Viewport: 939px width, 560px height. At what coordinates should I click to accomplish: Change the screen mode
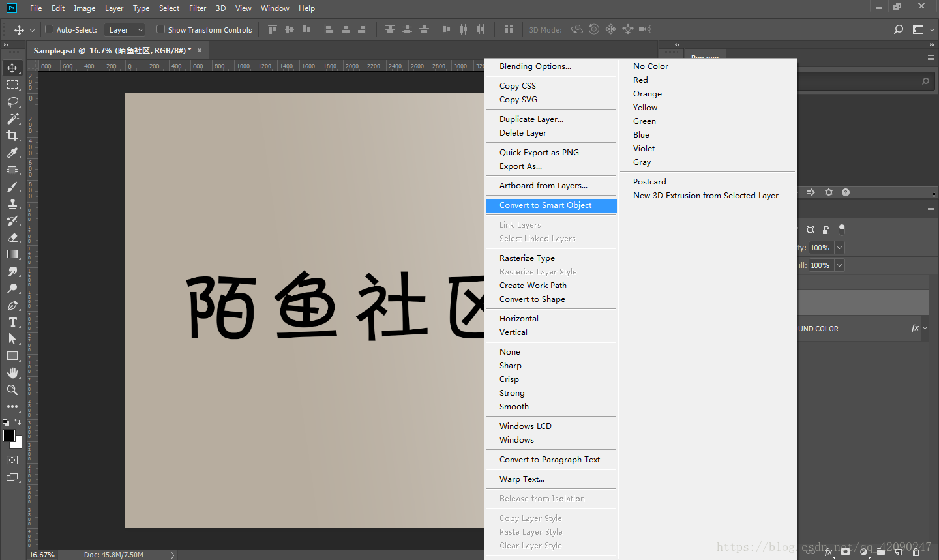tap(12, 477)
